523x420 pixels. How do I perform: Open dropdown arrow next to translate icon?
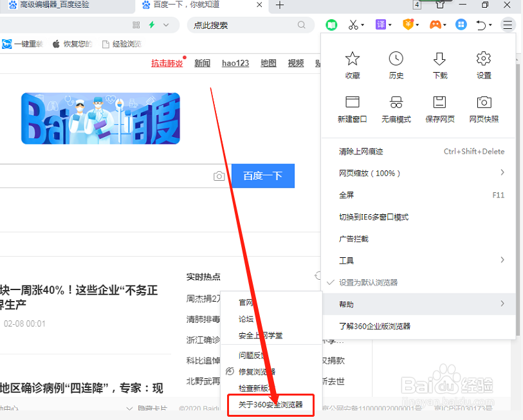(390, 25)
